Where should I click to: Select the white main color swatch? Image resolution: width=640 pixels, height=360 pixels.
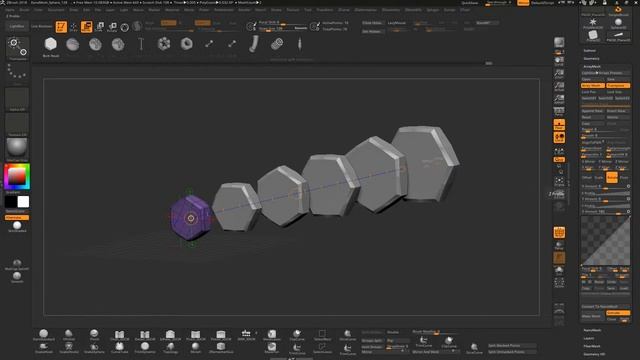(23, 202)
